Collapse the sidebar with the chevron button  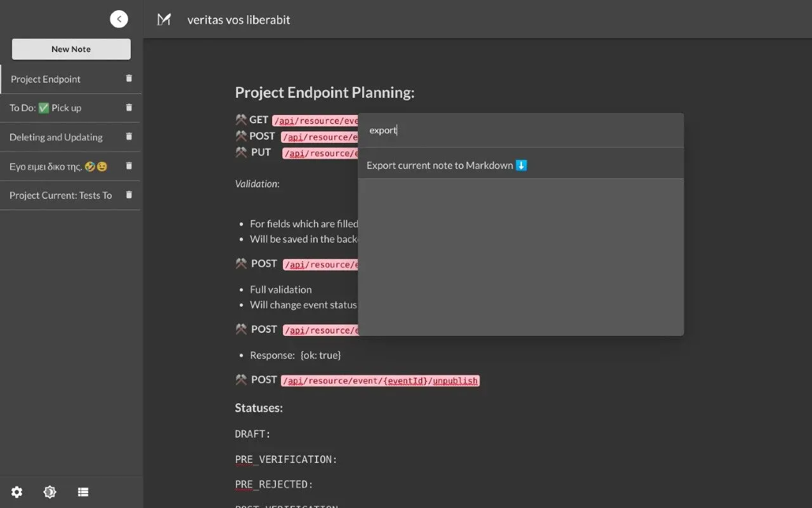click(119, 19)
